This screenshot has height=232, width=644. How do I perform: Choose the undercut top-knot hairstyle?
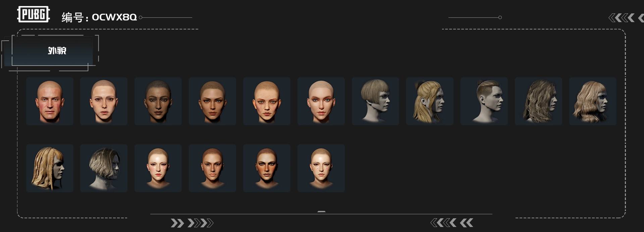pos(484,101)
